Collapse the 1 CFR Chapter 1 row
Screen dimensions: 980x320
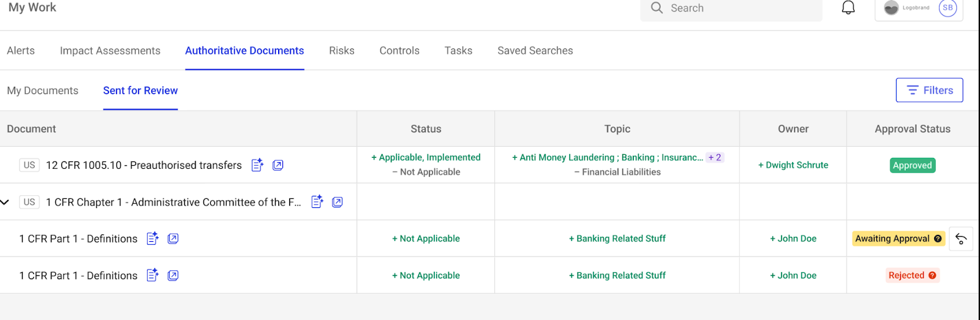pyautogui.click(x=5, y=202)
